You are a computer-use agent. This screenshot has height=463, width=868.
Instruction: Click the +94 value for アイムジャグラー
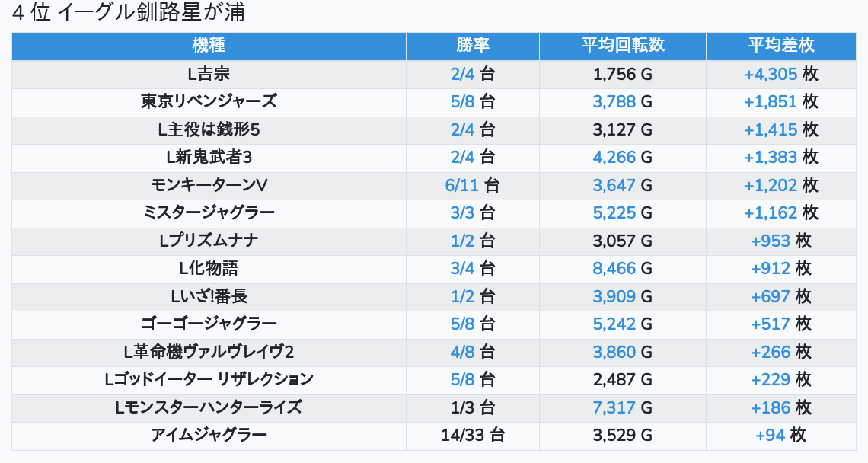coord(770,435)
